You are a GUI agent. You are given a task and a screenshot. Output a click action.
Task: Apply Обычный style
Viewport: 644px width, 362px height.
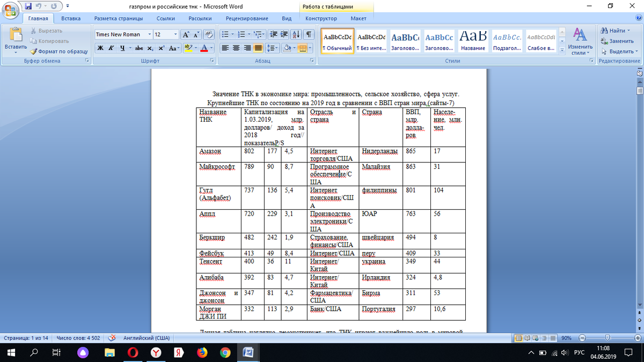pos(337,41)
